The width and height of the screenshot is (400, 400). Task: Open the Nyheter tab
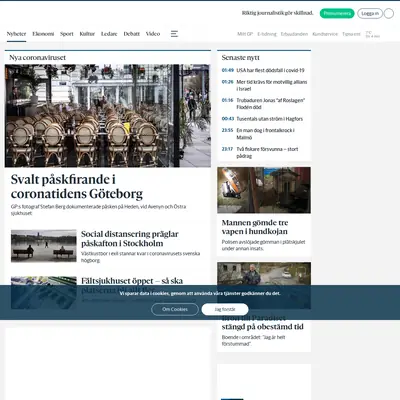click(16, 34)
